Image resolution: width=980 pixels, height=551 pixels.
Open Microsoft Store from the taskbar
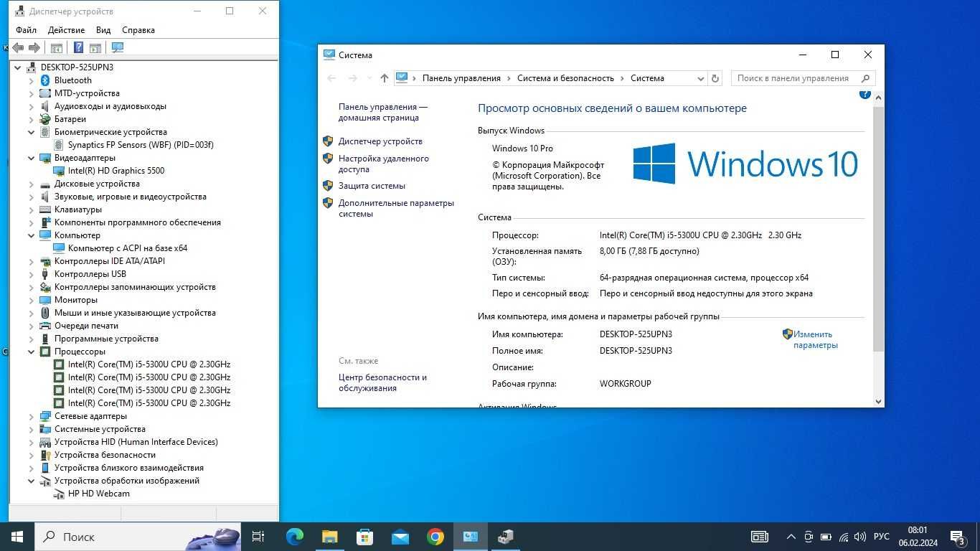pos(364,537)
